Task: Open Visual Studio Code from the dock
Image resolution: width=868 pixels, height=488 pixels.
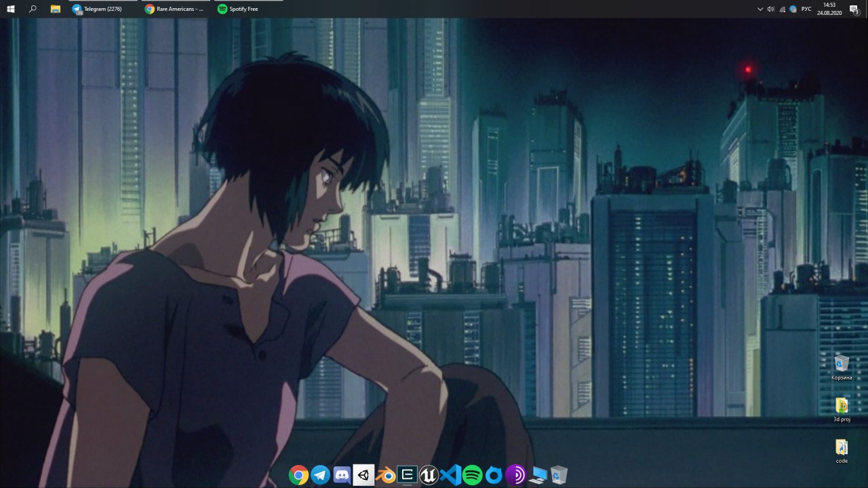Action: click(x=450, y=474)
